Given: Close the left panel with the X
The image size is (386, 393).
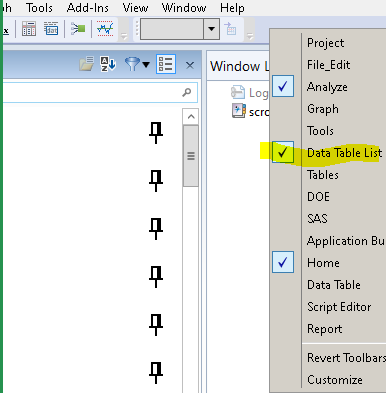Looking at the screenshot, I should click(x=190, y=65).
